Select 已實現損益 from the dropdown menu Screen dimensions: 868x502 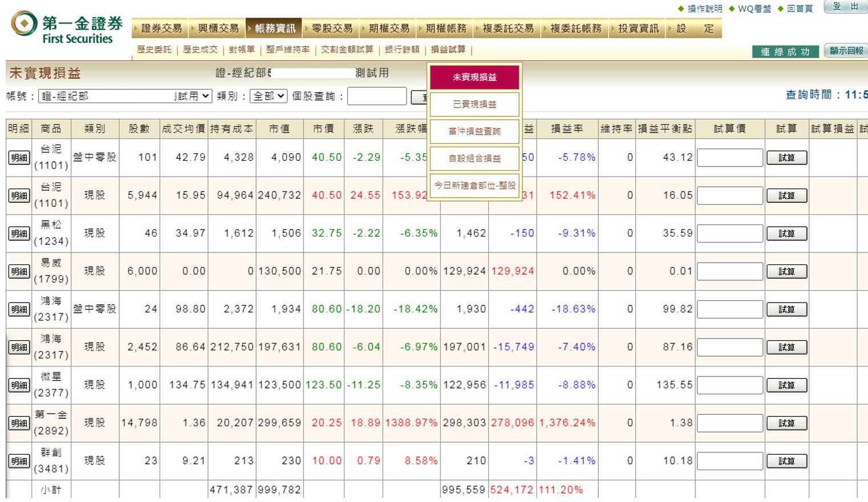474,104
